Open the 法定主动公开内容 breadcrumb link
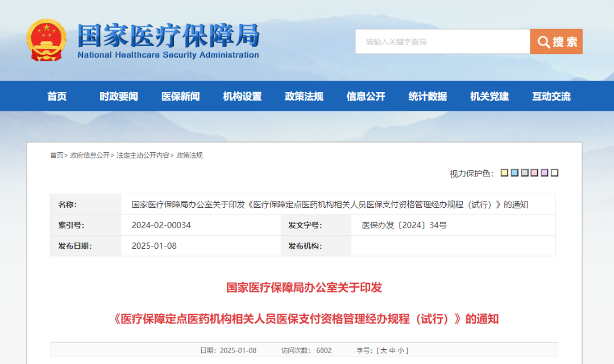This screenshot has width=614, height=364. pos(143,155)
